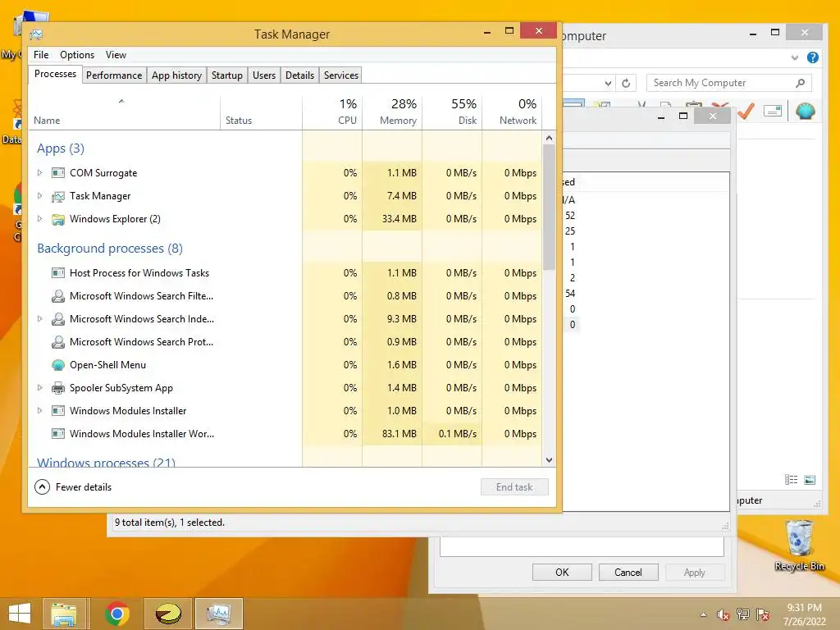Click the process list vertical scrollbar thumb
Viewport: 840px width, 630px height.
coord(549,207)
